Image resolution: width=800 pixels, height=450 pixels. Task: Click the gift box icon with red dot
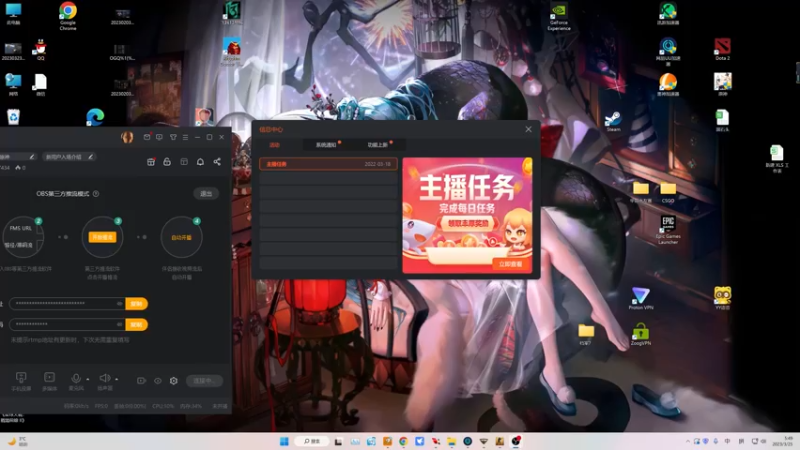coord(151,162)
